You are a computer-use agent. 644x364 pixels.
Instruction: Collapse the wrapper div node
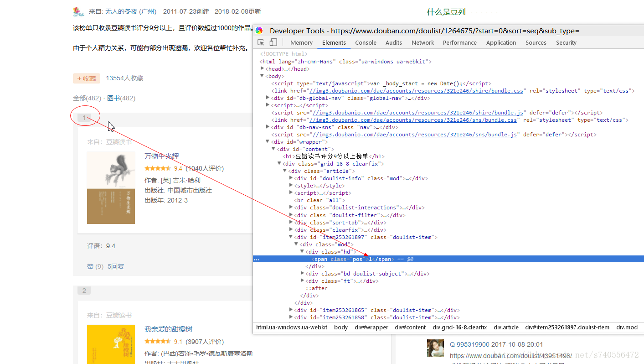pos(268,141)
